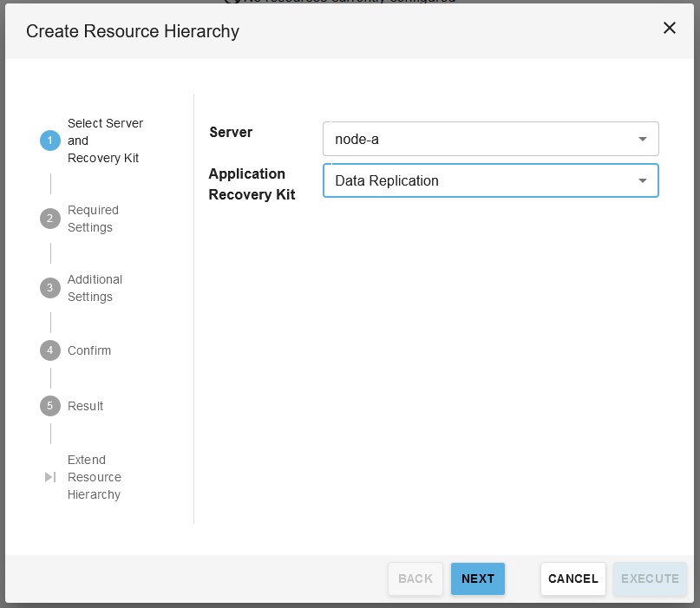Click the Server dropdown arrow

[643, 139]
